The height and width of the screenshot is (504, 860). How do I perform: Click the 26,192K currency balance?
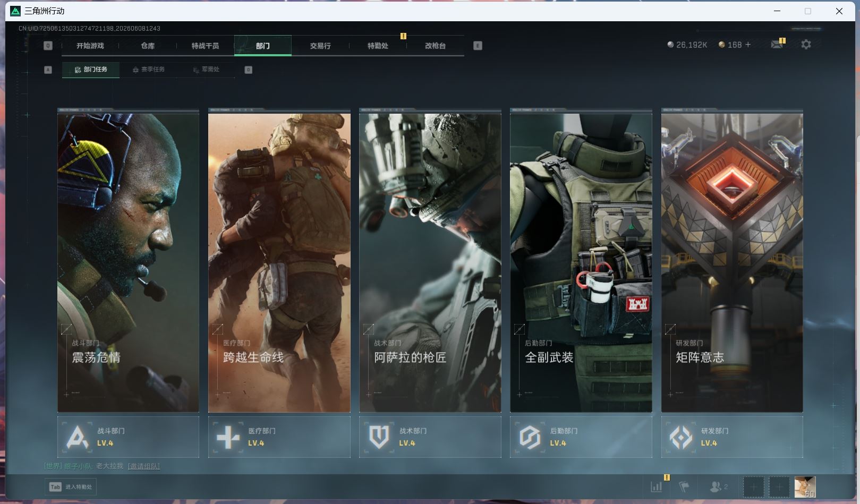pyautogui.click(x=687, y=45)
